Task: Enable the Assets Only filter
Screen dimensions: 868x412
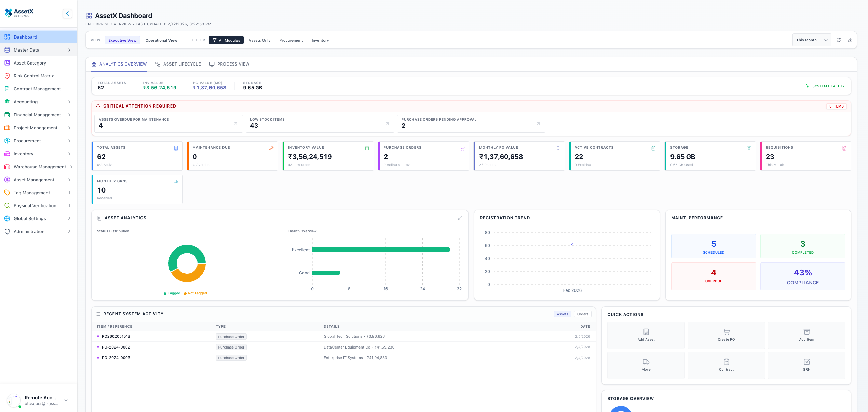Action: (259, 40)
